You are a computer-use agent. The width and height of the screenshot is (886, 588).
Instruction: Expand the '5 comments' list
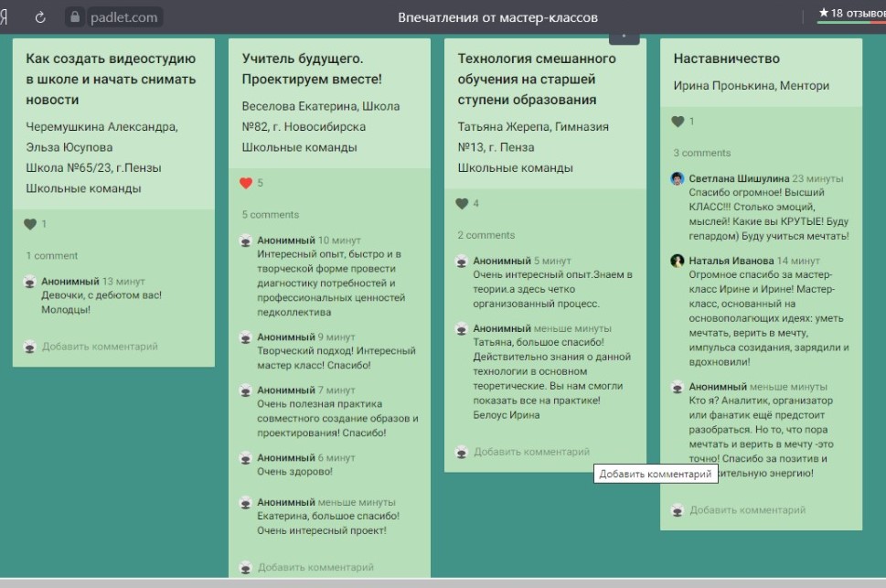tap(270, 215)
